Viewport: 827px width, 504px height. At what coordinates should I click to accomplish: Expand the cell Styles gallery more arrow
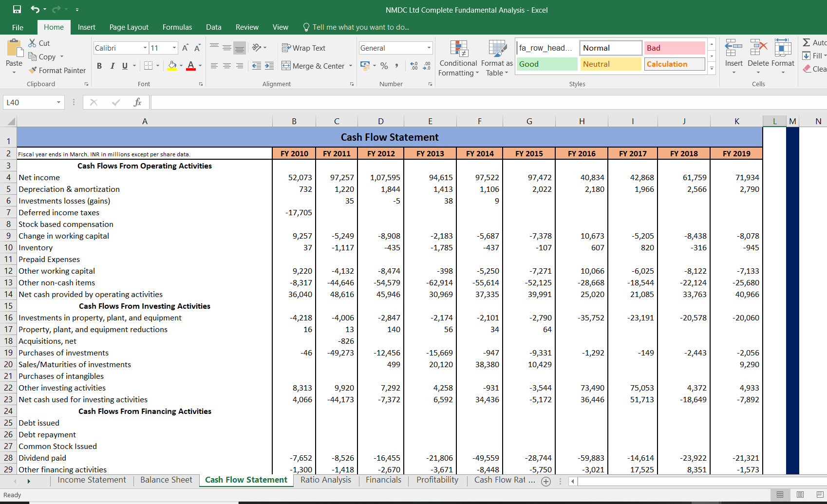point(712,69)
